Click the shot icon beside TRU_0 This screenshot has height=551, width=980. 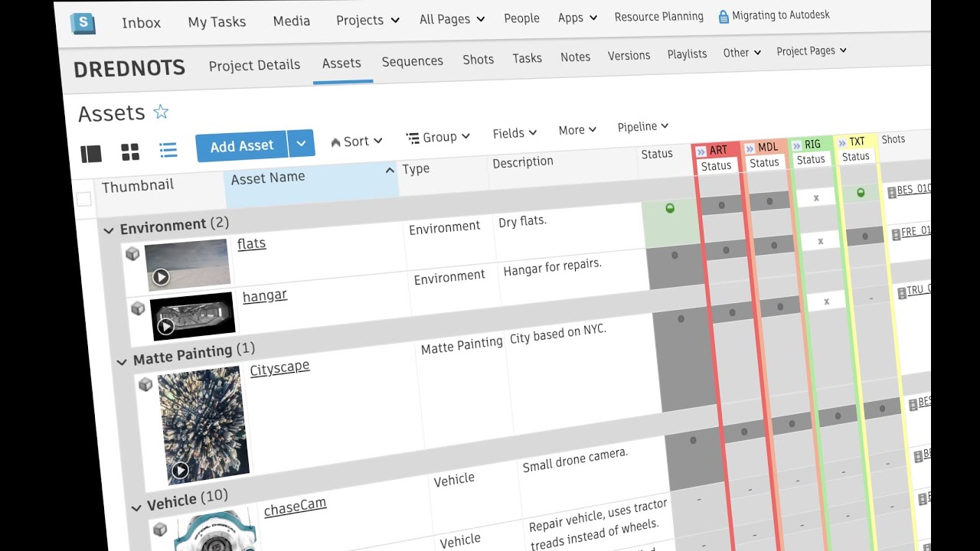point(901,292)
